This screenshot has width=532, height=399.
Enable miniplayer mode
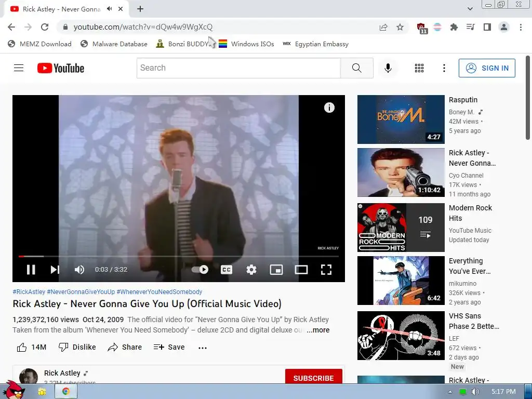276,270
